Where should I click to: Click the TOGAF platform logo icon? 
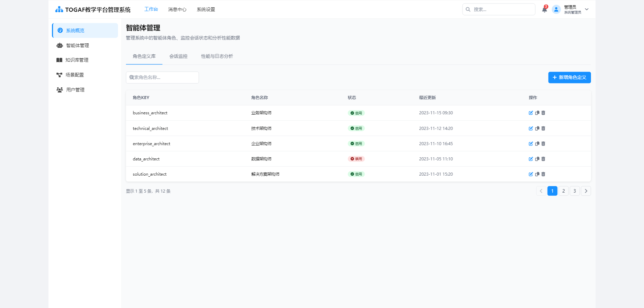coord(59,9)
